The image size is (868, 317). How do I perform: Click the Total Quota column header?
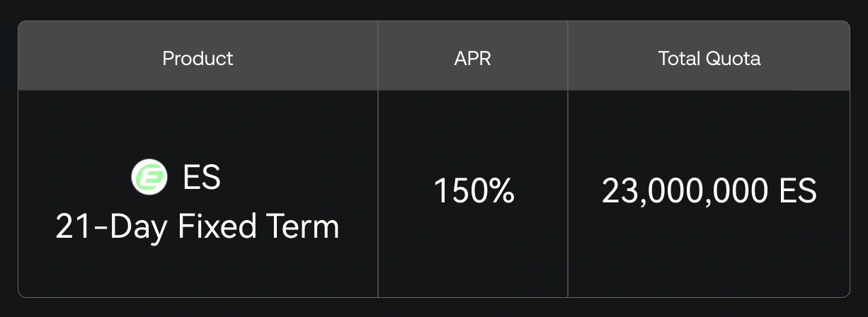[x=709, y=58]
